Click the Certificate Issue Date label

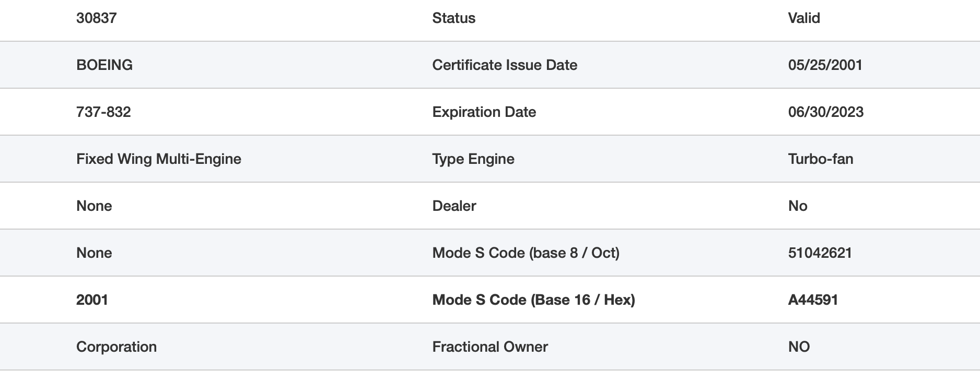pyautogui.click(x=505, y=65)
